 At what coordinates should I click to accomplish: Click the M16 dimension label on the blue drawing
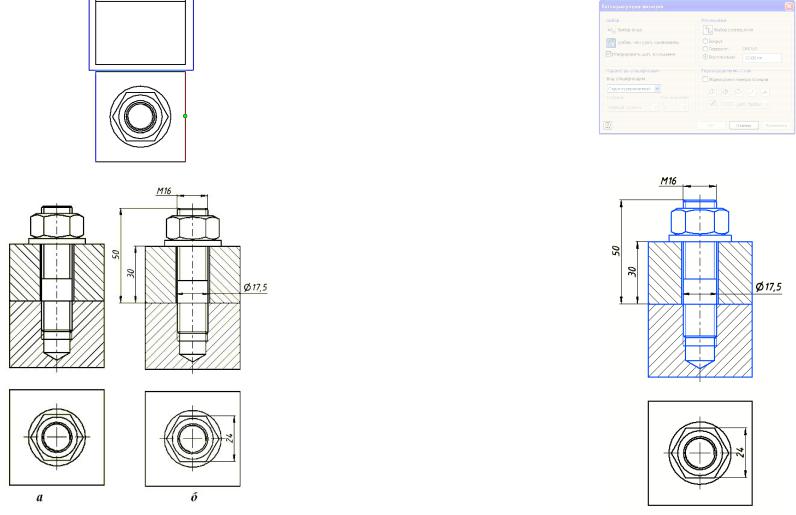click(x=669, y=180)
